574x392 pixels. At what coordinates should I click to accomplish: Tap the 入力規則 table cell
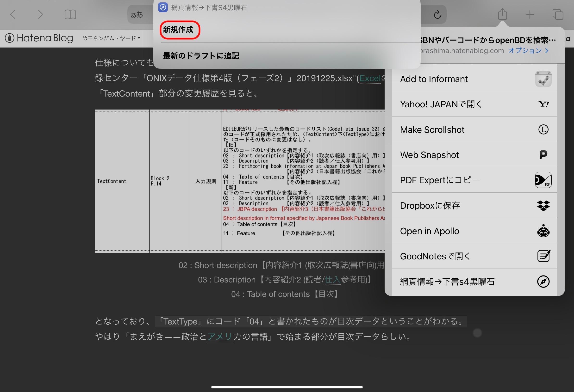tap(206, 181)
